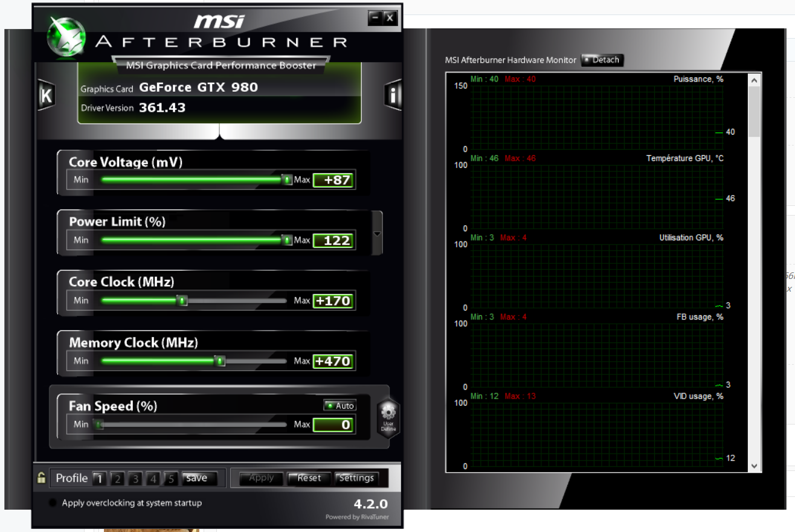795x532 pixels.
Task: Detach the Hardware Monitor window
Action: (x=602, y=60)
